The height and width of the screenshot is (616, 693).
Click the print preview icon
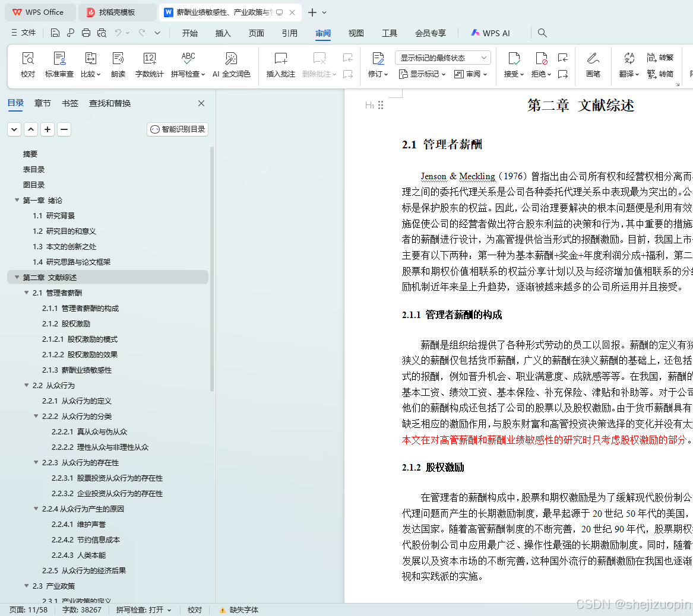pyautogui.click(x=102, y=33)
